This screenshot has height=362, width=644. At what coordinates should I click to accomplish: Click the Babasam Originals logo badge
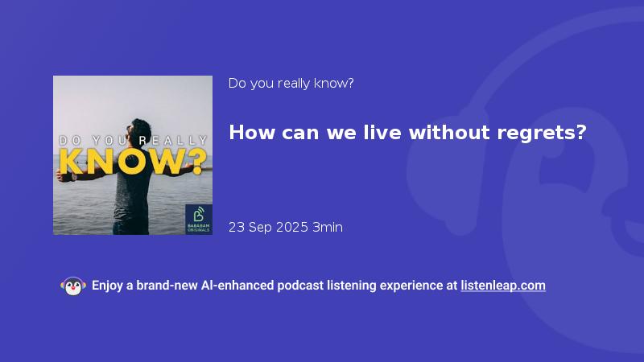(199, 219)
